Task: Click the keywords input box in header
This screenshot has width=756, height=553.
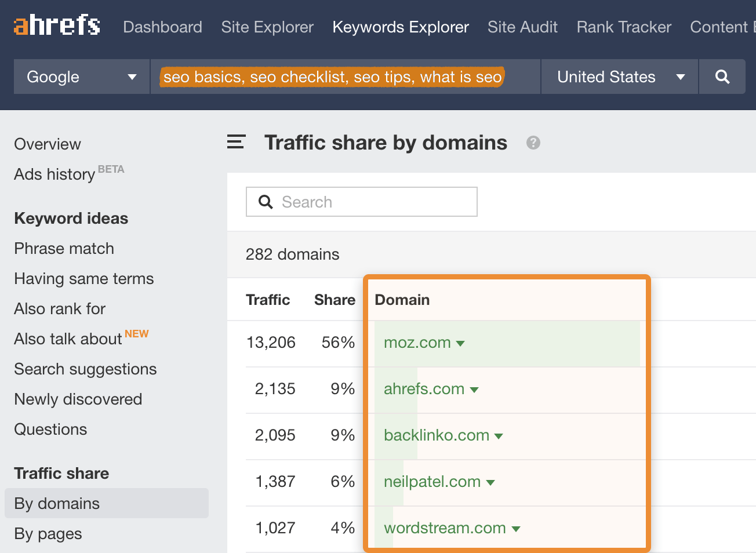Action: coord(345,77)
